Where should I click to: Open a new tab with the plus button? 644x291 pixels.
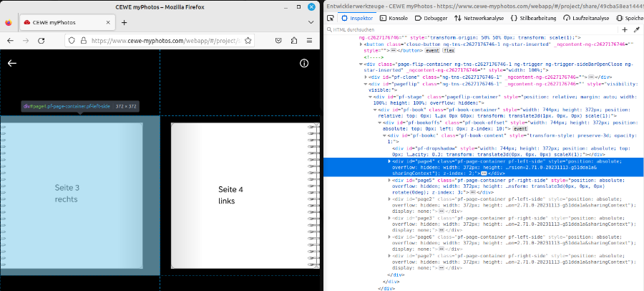coord(124,23)
